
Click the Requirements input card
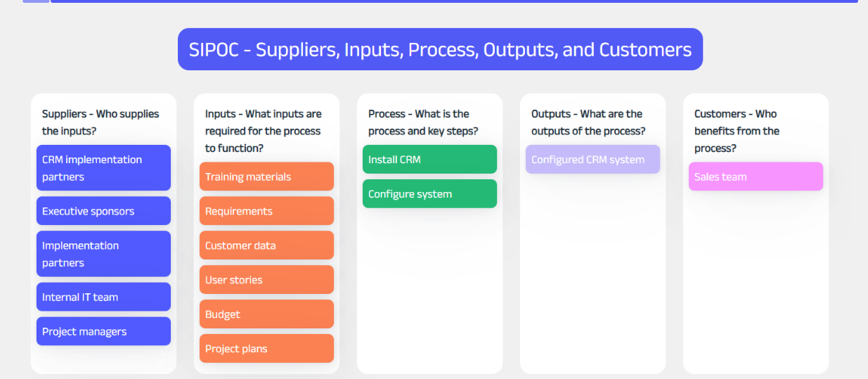pos(266,211)
